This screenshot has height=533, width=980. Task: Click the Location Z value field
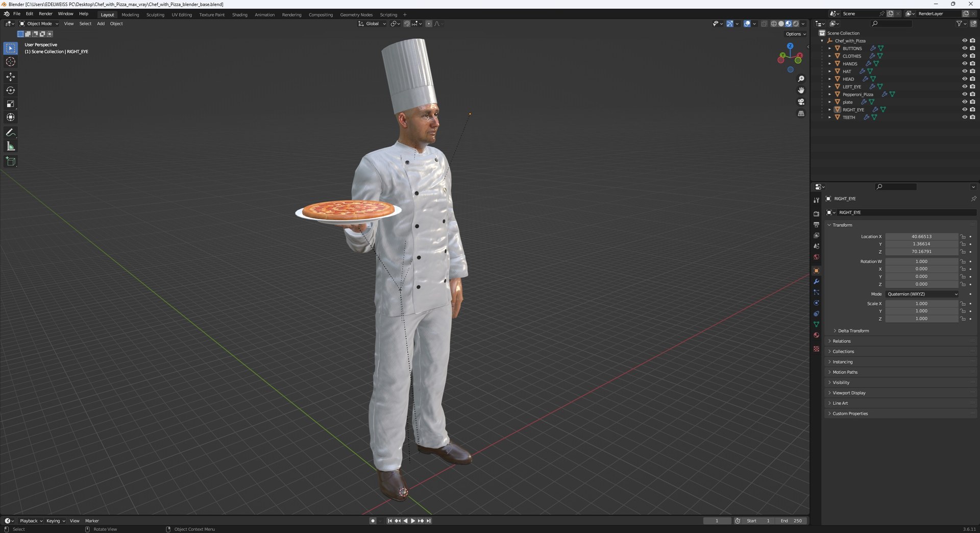pos(922,252)
